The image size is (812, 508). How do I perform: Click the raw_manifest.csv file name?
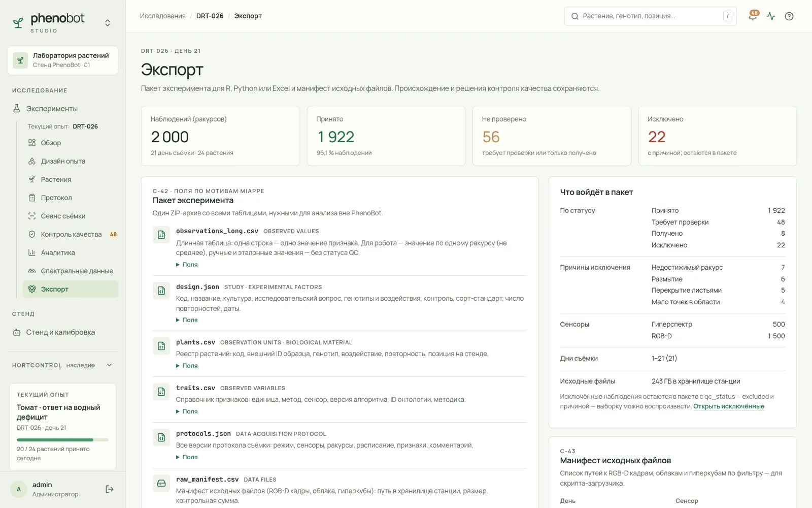(207, 480)
